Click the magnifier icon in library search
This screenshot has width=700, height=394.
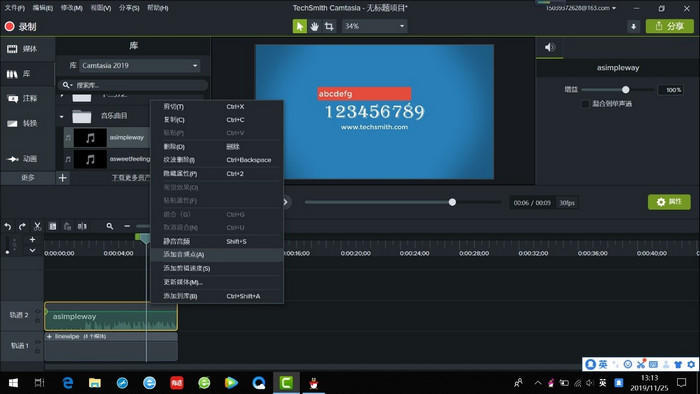click(x=66, y=85)
